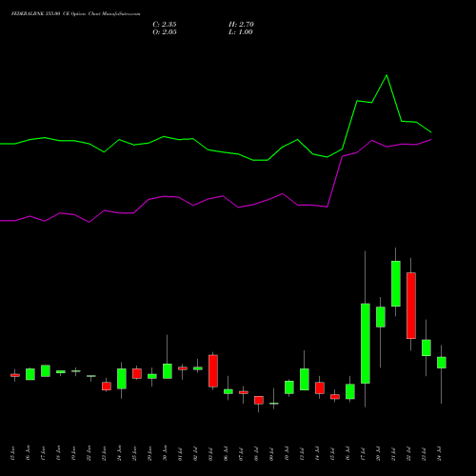Select the close value 'C: 2.35'
Viewport: 476px width, 476px height.
(x=165, y=25)
